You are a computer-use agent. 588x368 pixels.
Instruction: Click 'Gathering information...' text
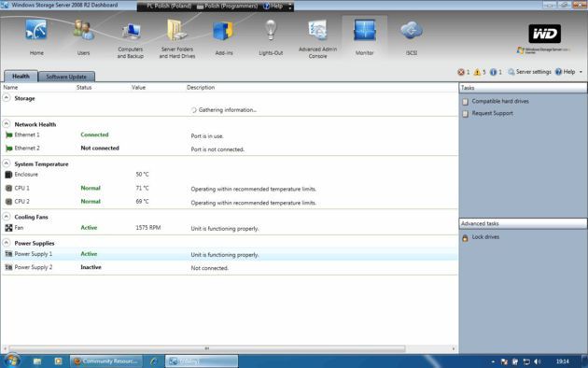click(227, 110)
